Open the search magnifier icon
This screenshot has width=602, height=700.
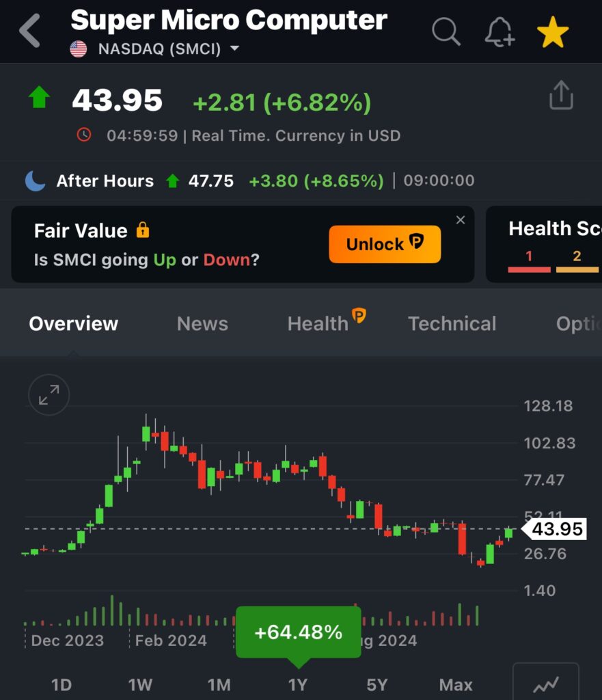pos(446,31)
